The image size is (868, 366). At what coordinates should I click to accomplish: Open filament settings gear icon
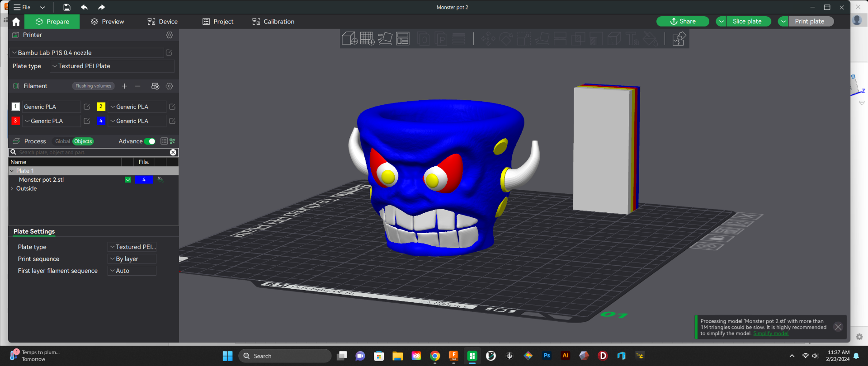(170, 86)
